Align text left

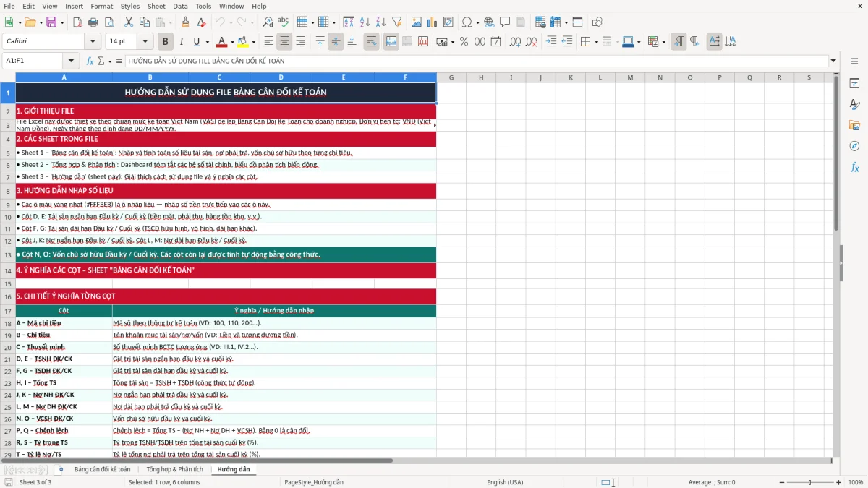268,42
